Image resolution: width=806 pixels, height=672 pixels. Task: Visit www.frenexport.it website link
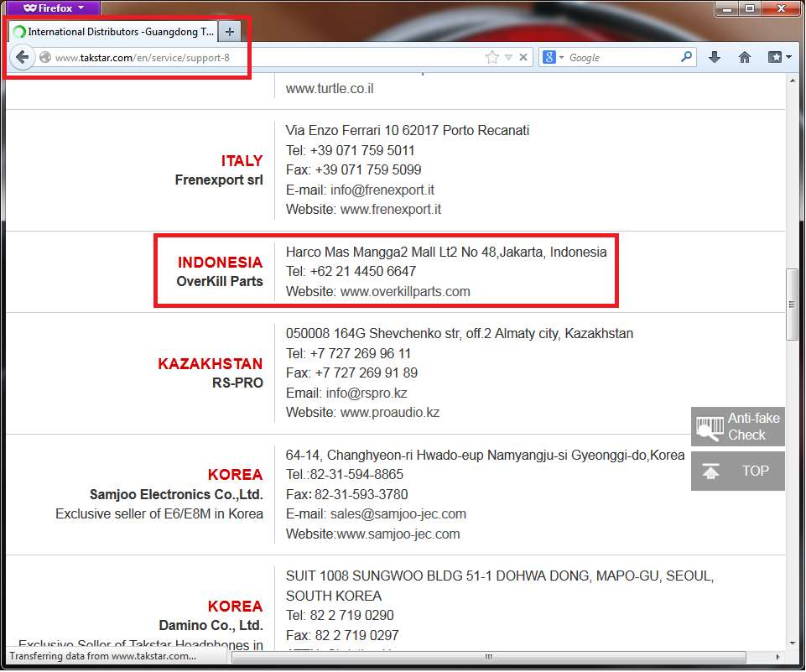391,209
